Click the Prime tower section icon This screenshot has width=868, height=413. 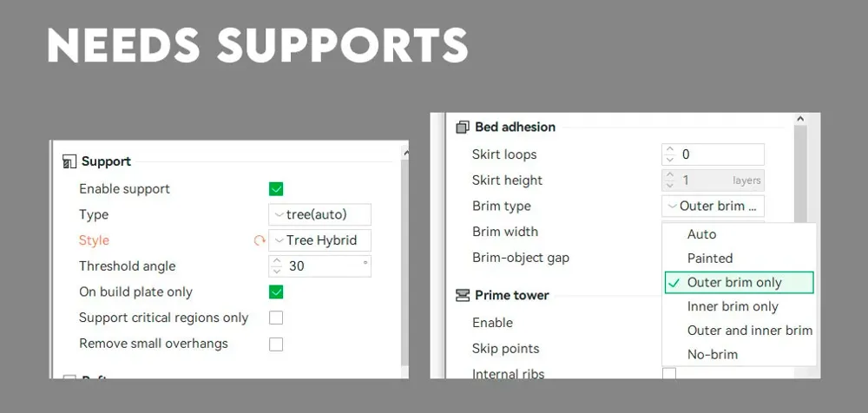(463, 296)
